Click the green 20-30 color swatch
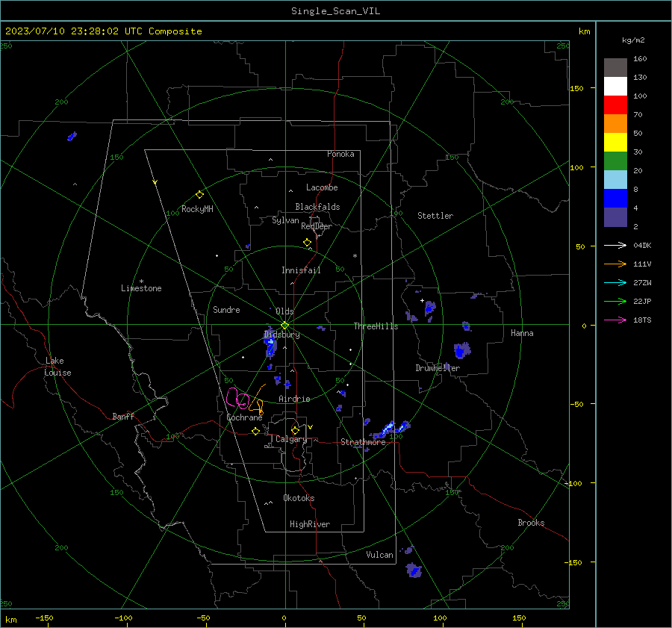This screenshot has width=672, height=628. click(615, 161)
